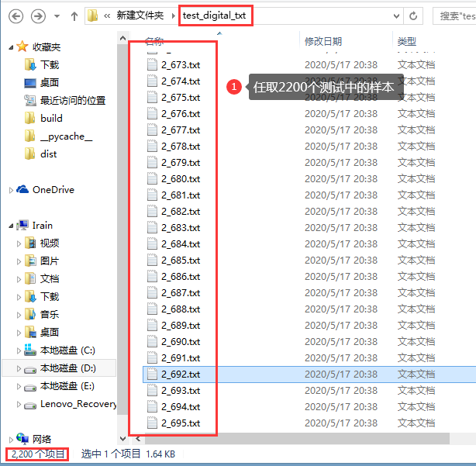Click the 2,200 个项目 status bar count
Image resolution: width=476 pixels, height=466 pixels.
pyautogui.click(x=38, y=454)
